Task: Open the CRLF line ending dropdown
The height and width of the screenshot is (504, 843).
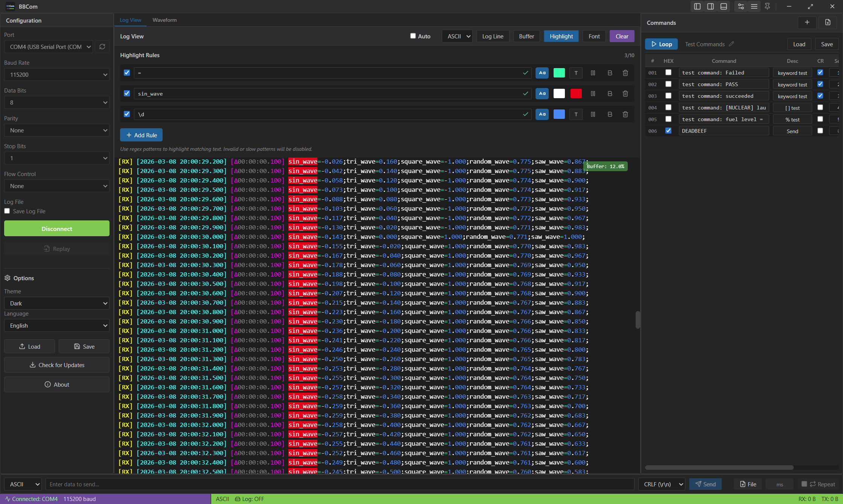Action: pyautogui.click(x=662, y=484)
